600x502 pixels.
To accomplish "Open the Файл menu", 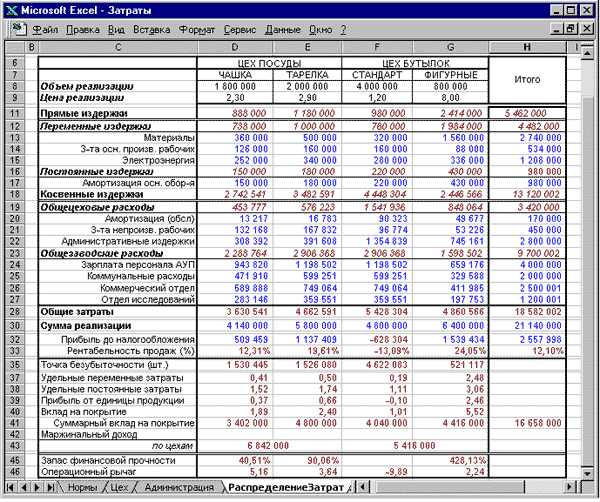I will (x=45, y=29).
